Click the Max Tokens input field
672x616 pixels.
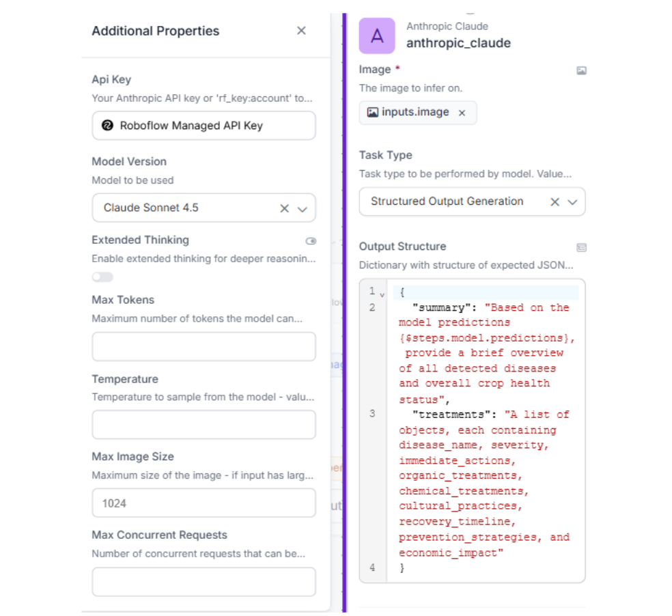204,346
